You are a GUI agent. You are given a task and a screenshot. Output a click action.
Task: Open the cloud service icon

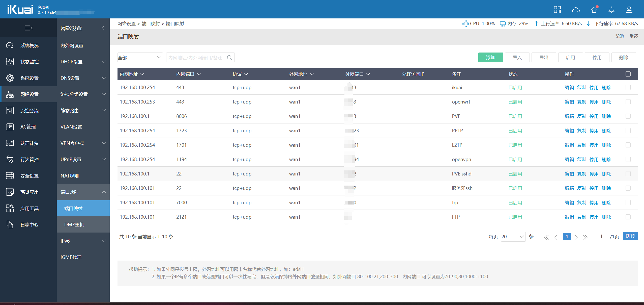point(576,10)
